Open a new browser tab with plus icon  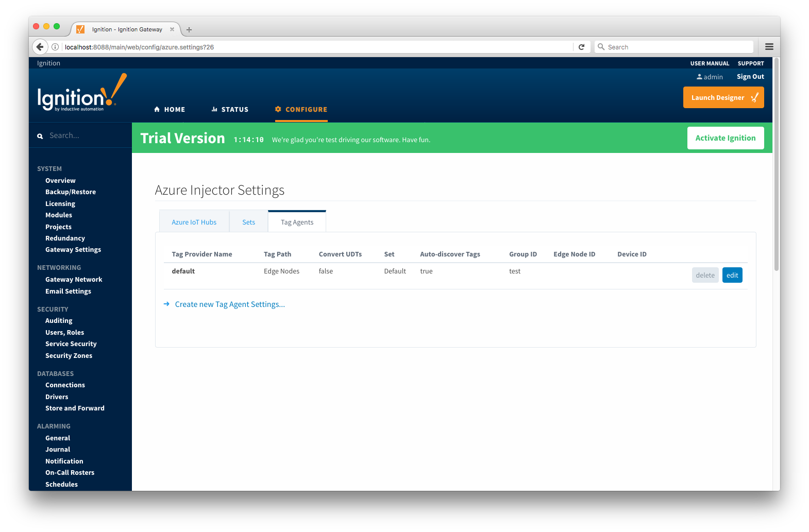[189, 30]
